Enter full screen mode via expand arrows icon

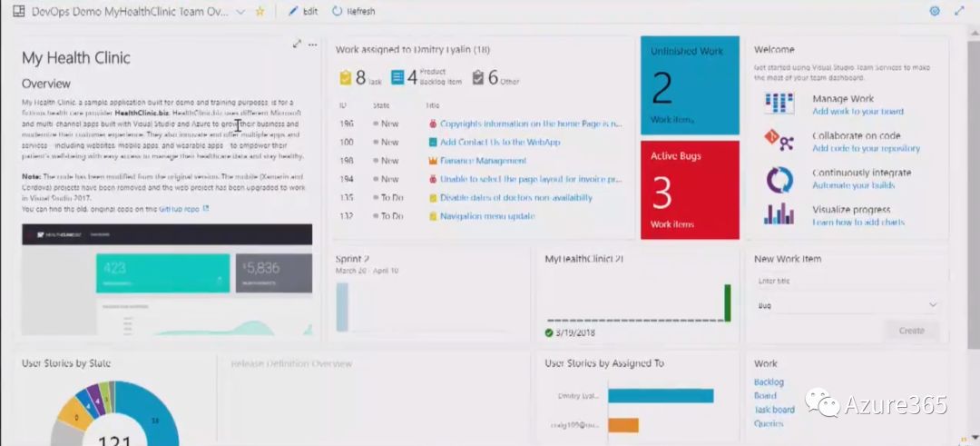pos(960,12)
